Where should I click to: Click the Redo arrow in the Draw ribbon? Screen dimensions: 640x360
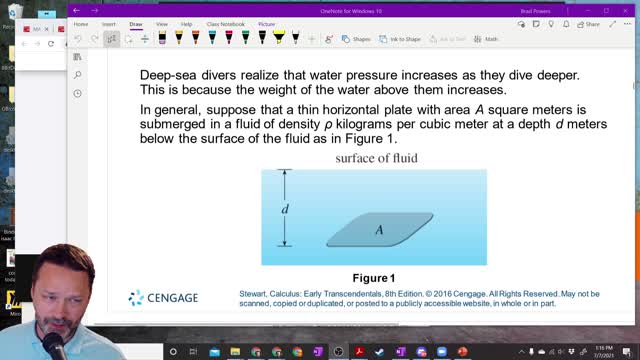click(x=94, y=39)
